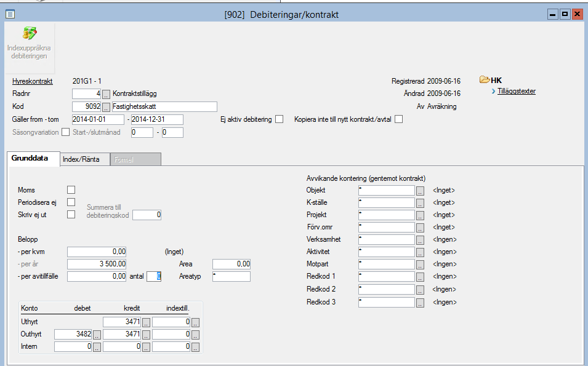Screen dimensions: 588x366
Task: Open lookup for Outhyrt indextill. account
Action: coord(195,335)
